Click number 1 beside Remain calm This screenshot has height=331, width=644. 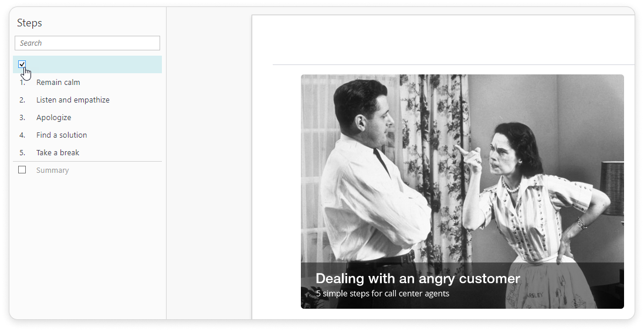(x=22, y=83)
